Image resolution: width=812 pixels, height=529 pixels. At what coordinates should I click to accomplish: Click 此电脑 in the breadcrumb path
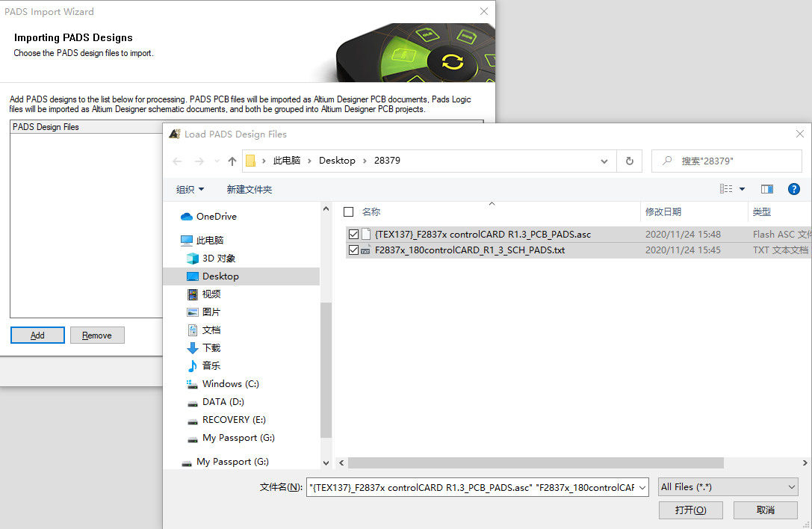click(x=287, y=161)
